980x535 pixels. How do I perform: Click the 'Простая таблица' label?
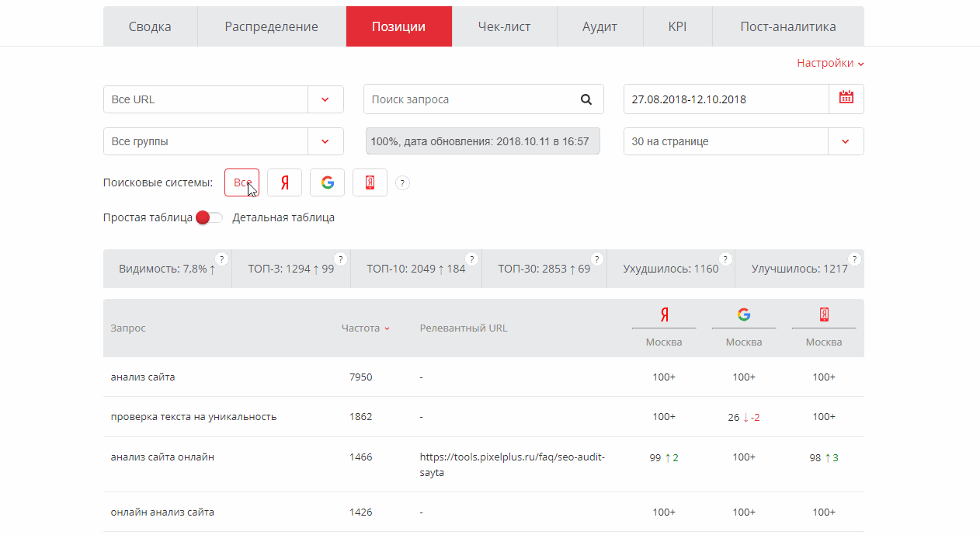[148, 217]
